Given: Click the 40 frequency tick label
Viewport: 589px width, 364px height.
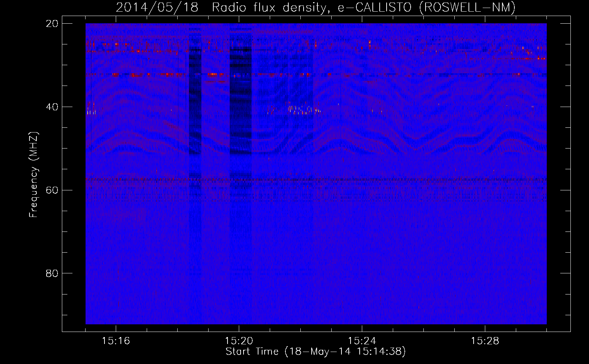Looking at the screenshot, I should (52, 107).
